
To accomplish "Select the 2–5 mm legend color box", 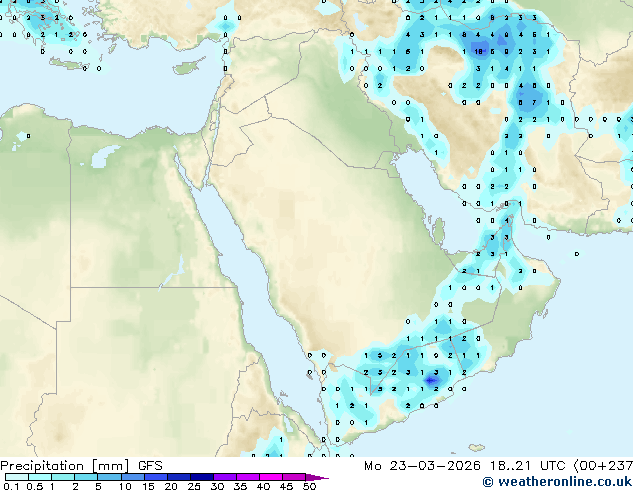I will [86, 477].
